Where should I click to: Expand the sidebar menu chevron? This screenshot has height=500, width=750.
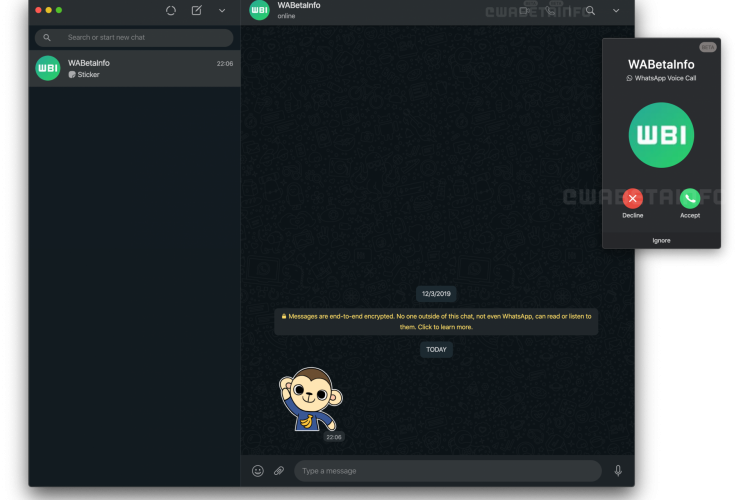click(222, 11)
